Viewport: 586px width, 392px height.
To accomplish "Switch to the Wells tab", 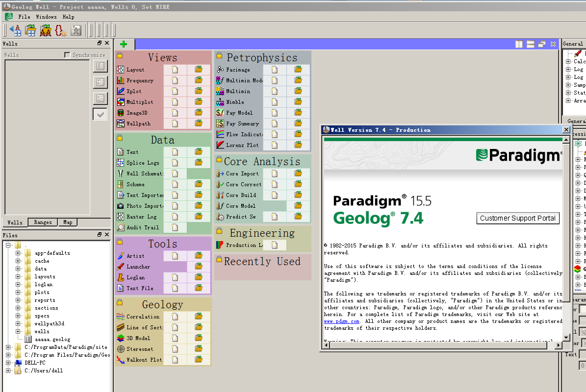I will coord(15,222).
